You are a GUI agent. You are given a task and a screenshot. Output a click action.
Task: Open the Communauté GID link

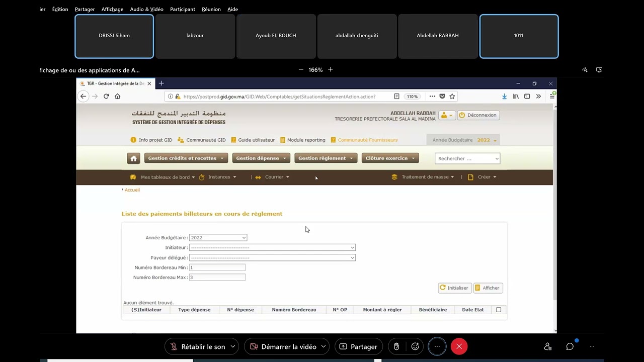click(202, 140)
